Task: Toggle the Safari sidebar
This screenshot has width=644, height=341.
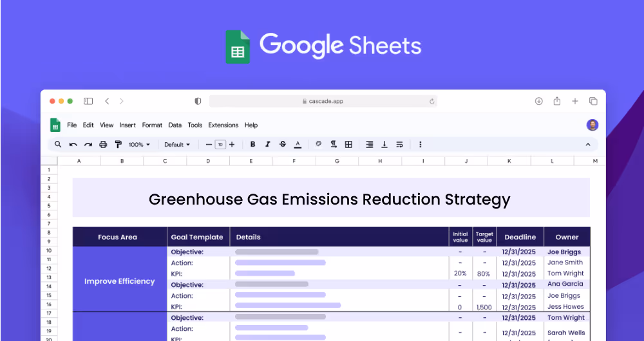Action: pos(88,102)
